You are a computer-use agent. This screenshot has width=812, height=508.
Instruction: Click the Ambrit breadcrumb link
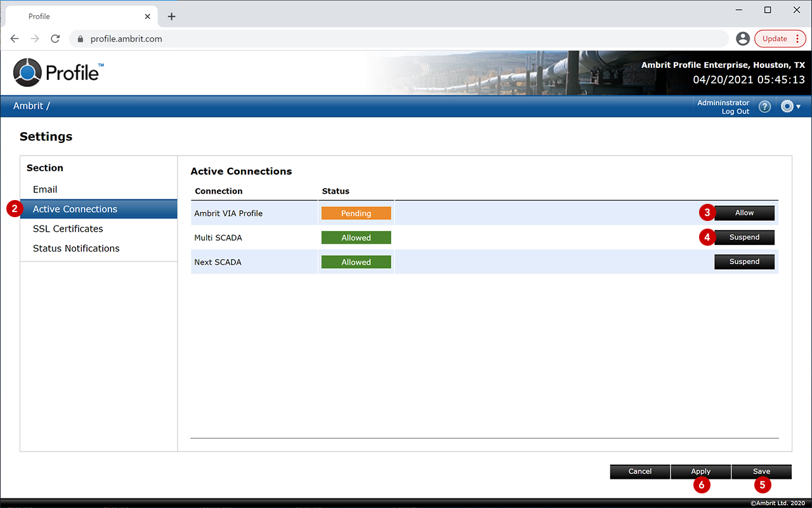click(x=28, y=106)
